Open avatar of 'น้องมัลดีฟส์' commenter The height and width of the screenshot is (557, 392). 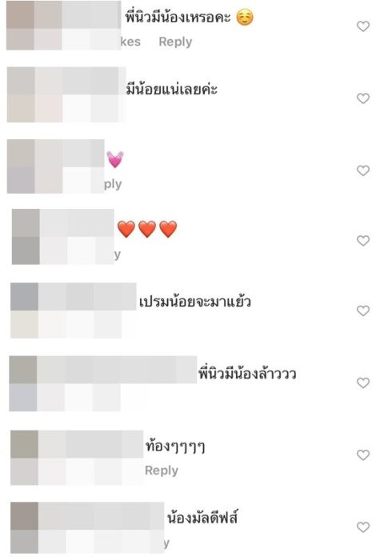click(24, 527)
